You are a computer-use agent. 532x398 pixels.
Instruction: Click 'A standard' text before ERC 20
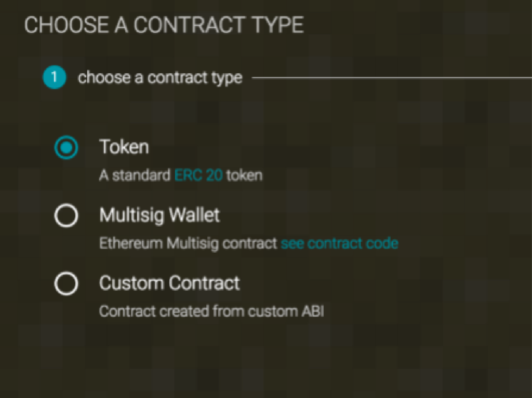[x=135, y=175]
